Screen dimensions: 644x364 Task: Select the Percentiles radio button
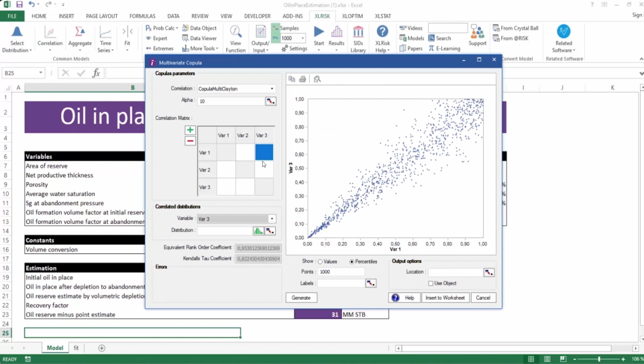click(x=352, y=262)
